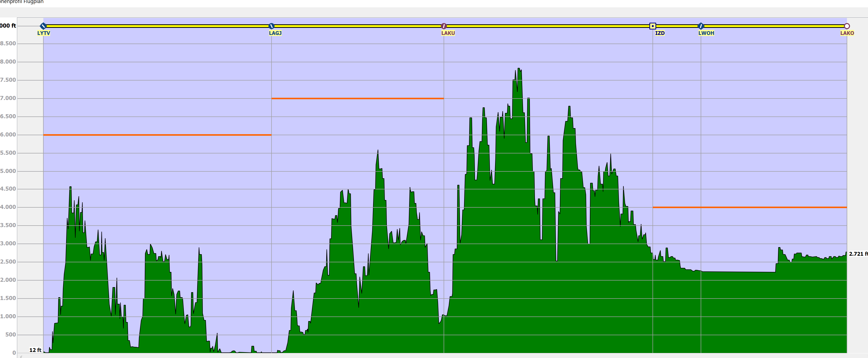The height and width of the screenshot is (358, 868).
Task: Click the Flugplan title text
Action: coord(33,2)
